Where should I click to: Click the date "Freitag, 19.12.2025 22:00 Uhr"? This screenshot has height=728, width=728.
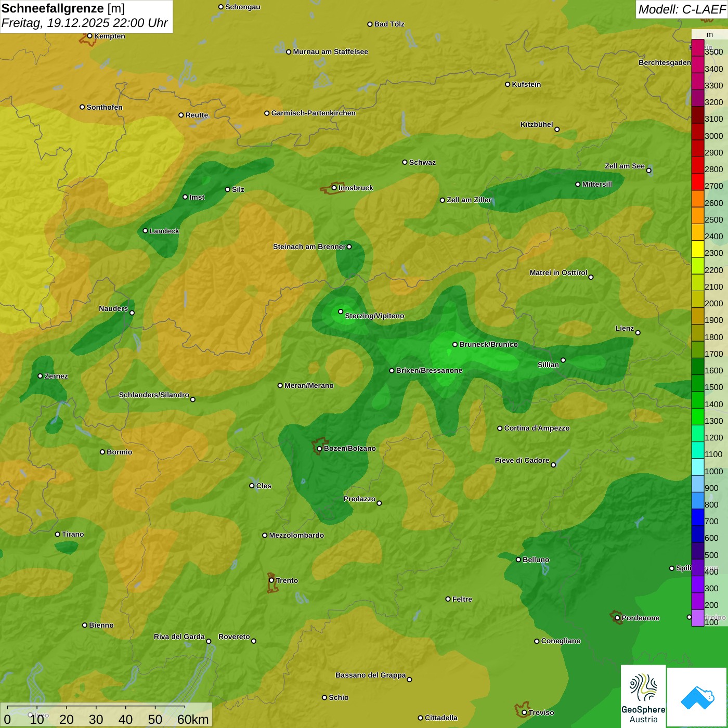point(85,23)
